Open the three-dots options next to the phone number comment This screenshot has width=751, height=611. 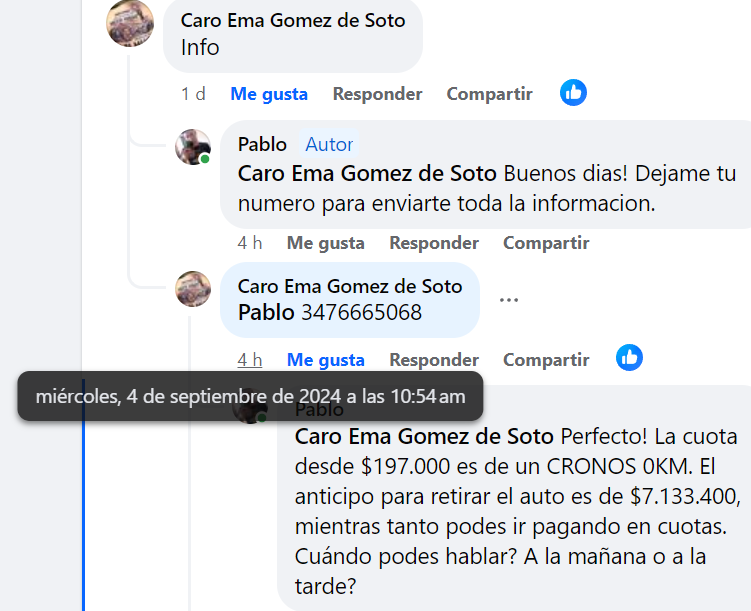coord(509,300)
